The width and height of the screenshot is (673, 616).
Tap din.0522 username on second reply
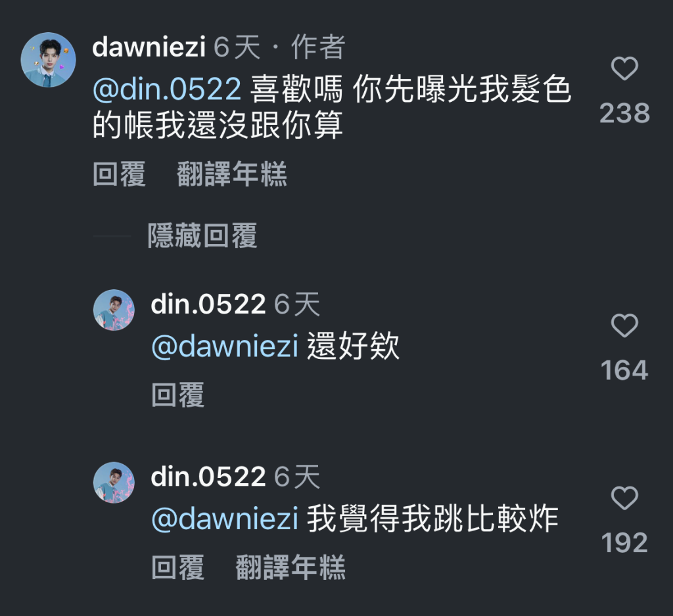coord(208,477)
